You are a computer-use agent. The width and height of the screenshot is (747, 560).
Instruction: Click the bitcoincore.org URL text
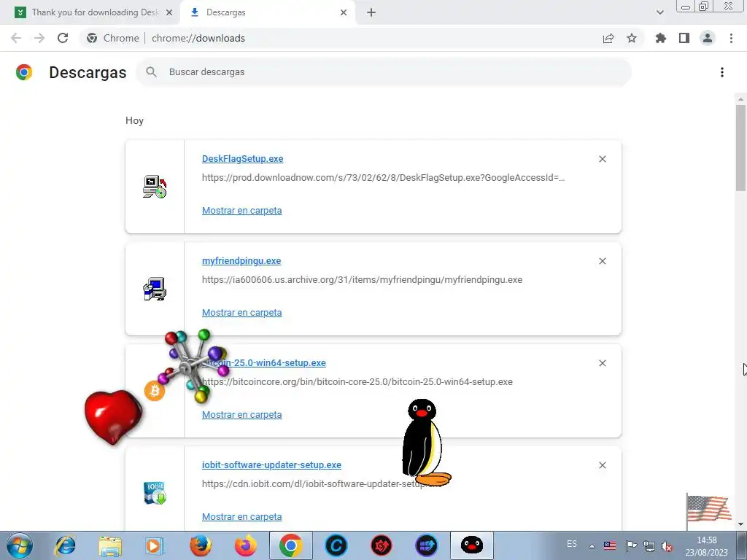[x=357, y=382]
